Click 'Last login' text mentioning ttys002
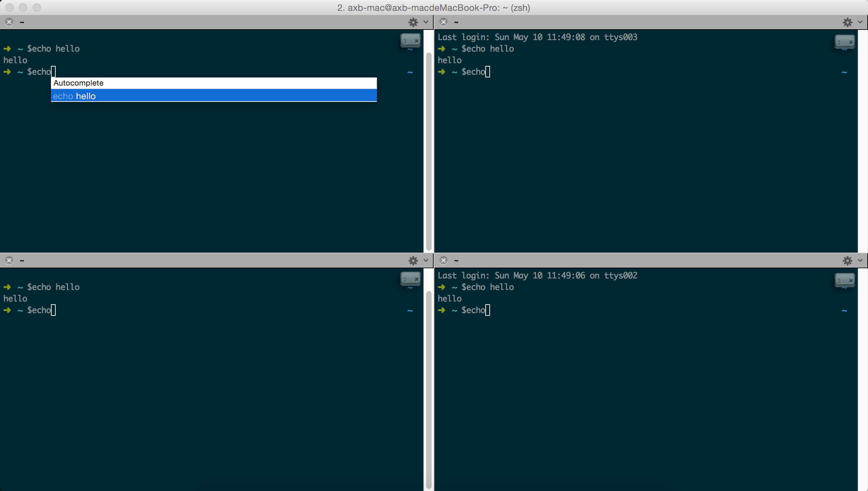This screenshot has height=491, width=868. click(x=537, y=275)
